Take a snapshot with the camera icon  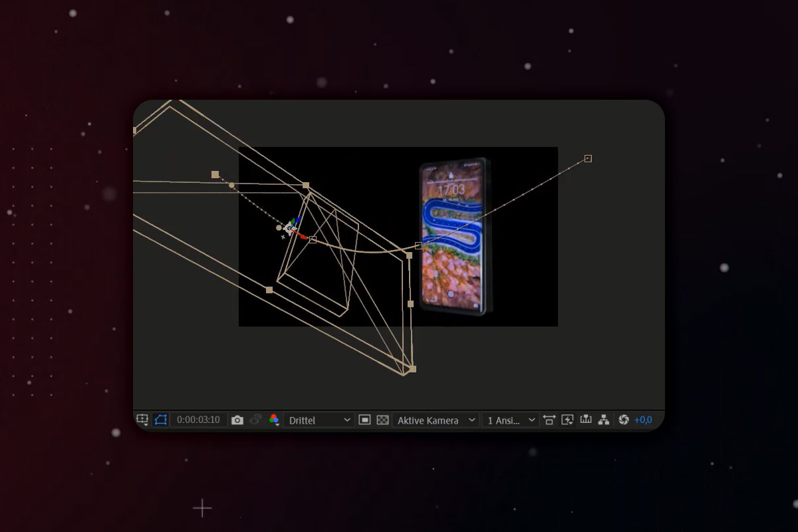click(237, 420)
